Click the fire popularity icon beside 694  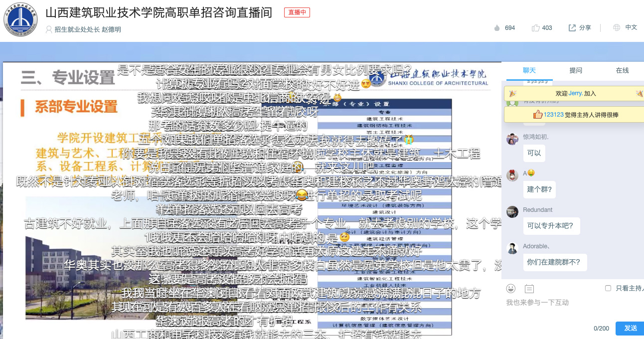click(x=497, y=28)
